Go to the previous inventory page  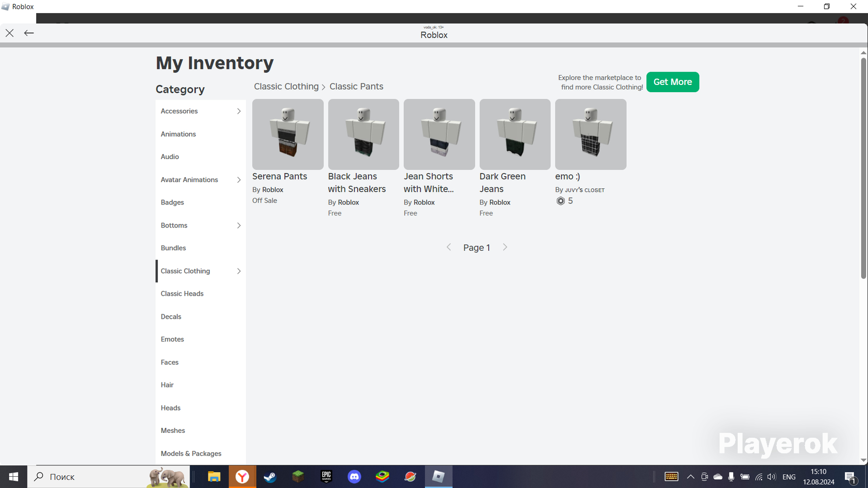(449, 247)
